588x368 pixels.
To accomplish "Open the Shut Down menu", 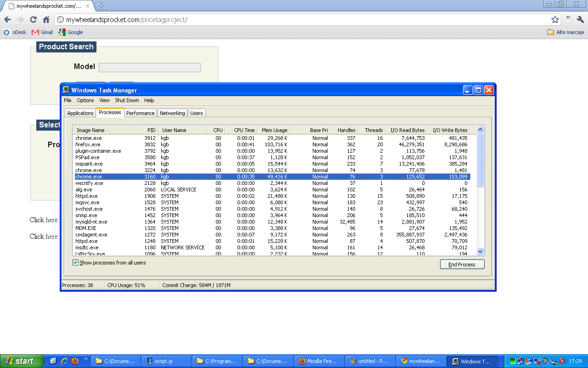I will (127, 100).
